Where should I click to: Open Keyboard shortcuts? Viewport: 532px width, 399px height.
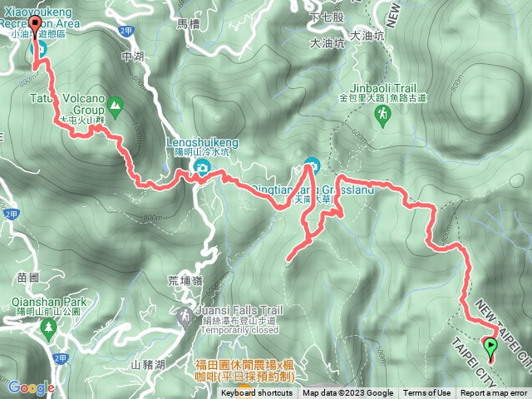click(257, 393)
